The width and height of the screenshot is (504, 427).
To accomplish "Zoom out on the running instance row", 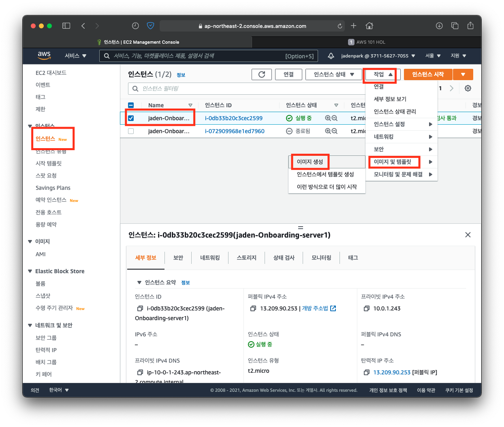I will 335,118.
